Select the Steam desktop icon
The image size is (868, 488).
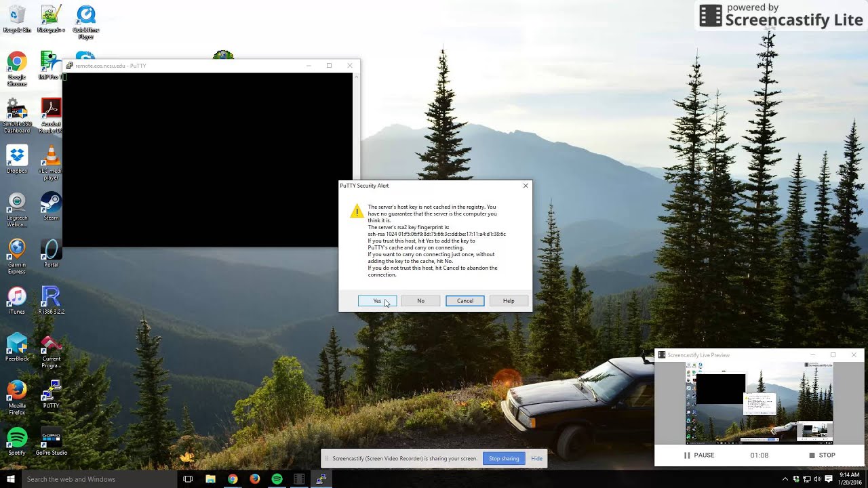click(51, 207)
